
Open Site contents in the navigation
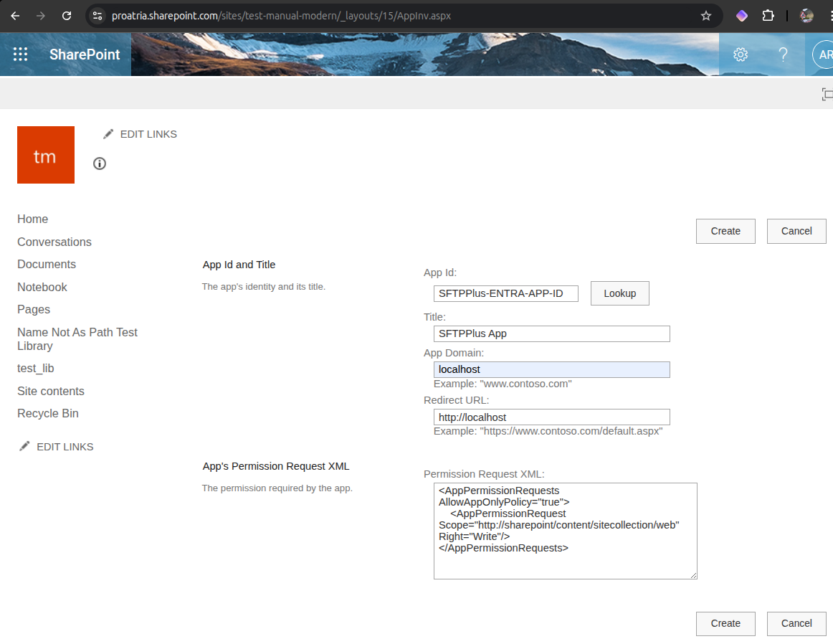[x=51, y=391]
